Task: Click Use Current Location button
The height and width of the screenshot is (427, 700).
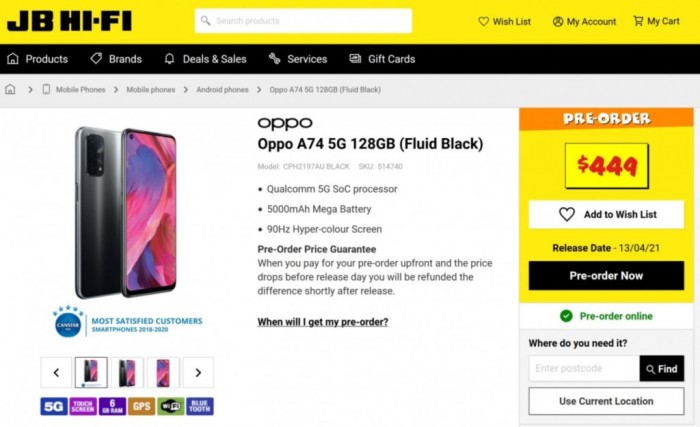Action: pos(606,401)
